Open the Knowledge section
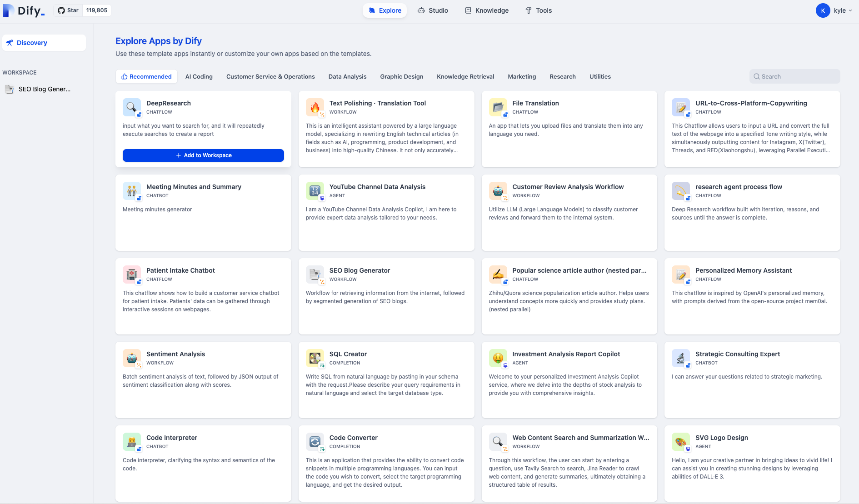Image resolution: width=859 pixels, height=504 pixels. tap(486, 10)
